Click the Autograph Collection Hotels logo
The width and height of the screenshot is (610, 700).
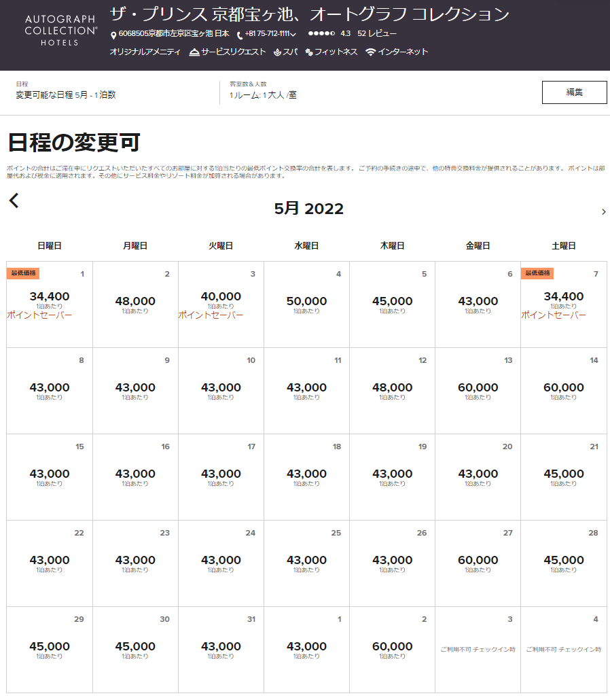point(60,31)
